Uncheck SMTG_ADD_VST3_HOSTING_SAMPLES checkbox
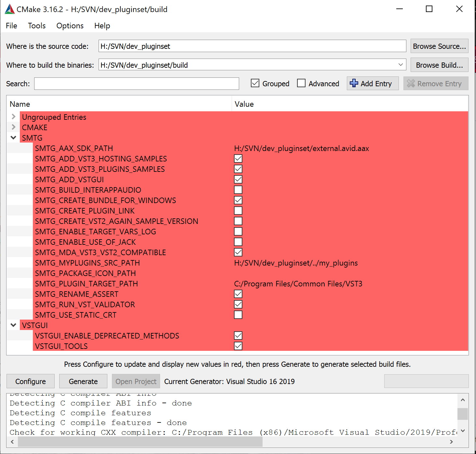 point(238,158)
